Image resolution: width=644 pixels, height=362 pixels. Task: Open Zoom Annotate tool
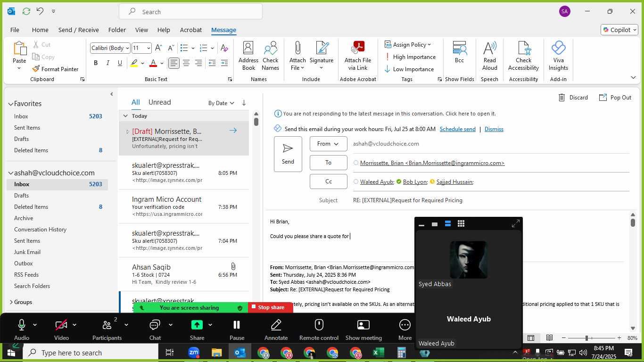pyautogui.click(x=276, y=329)
